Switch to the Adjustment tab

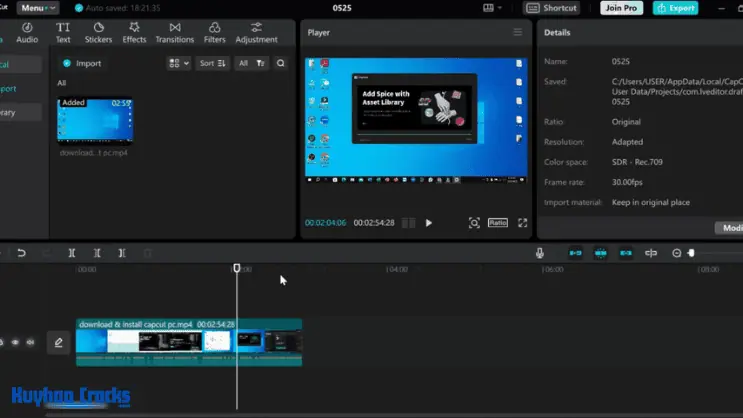256,33
